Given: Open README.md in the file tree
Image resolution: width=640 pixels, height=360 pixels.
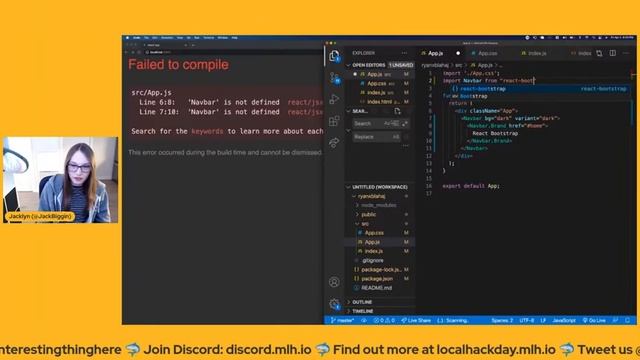Looking at the screenshot, I should 376,288.
